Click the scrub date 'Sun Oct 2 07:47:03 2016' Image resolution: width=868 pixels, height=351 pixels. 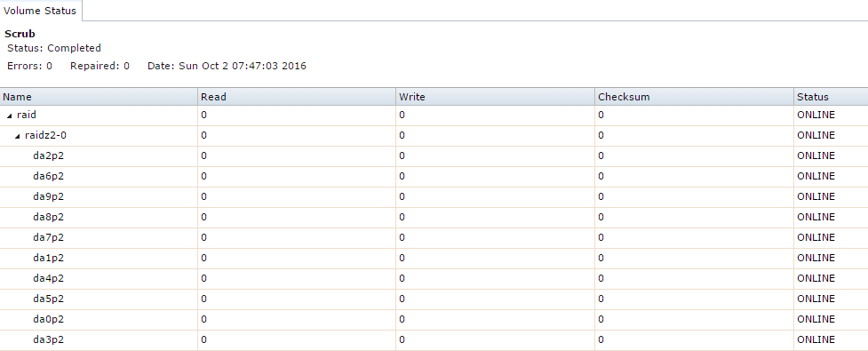point(243,67)
